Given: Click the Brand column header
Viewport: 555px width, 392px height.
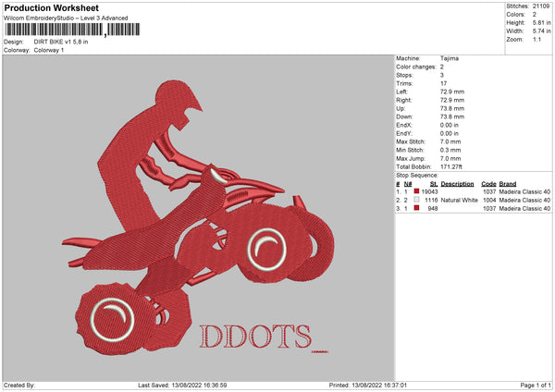Looking at the screenshot, I should [510, 183].
